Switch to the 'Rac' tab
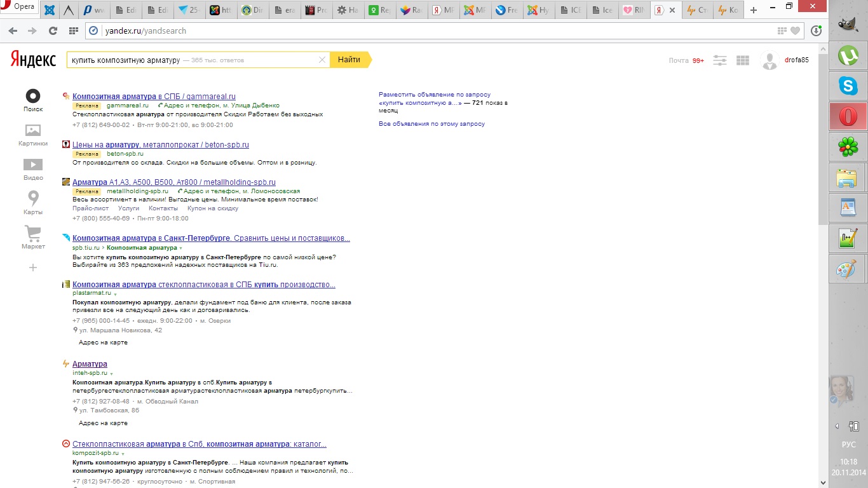The width and height of the screenshot is (868, 488). tap(412, 10)
